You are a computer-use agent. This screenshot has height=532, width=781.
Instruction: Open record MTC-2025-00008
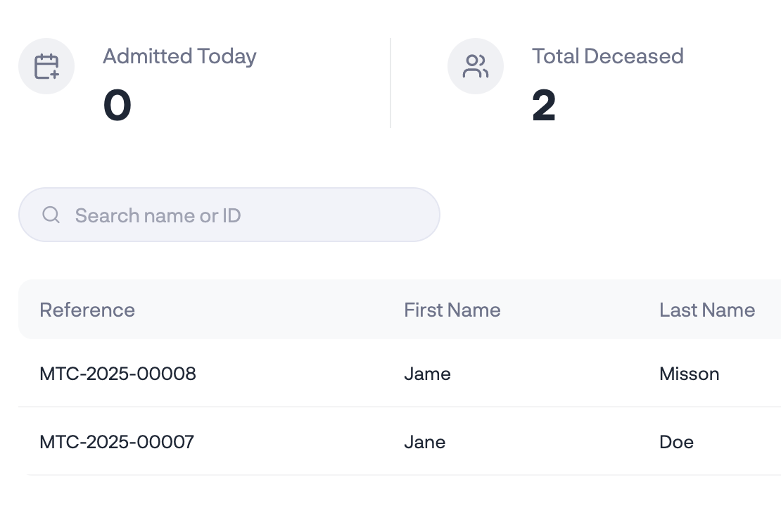118,374
